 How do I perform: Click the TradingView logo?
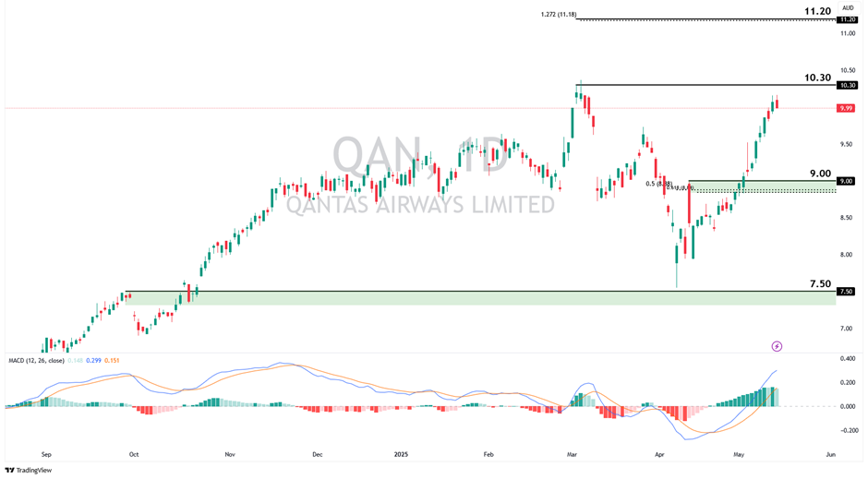[x=28, y=470]
